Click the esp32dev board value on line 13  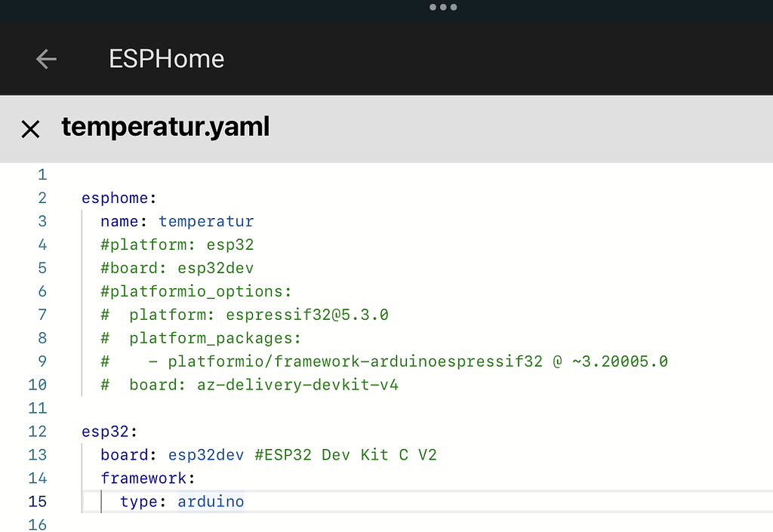tap(206, 454)
